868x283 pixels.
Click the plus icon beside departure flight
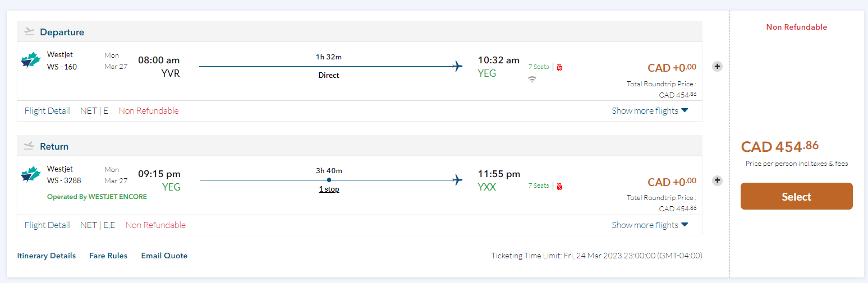tap(717, 66)
